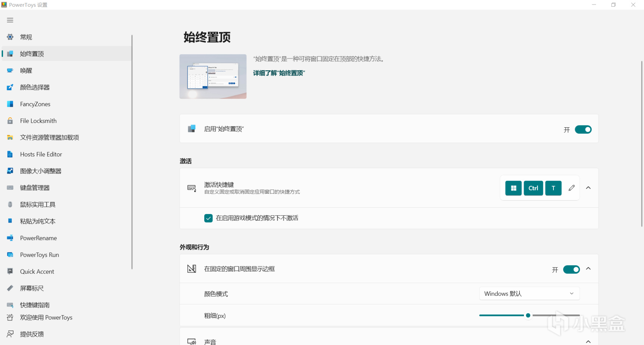
Task: Click the Windows key shortcut button
Action: pyautogui.click(x=514, y=188)
